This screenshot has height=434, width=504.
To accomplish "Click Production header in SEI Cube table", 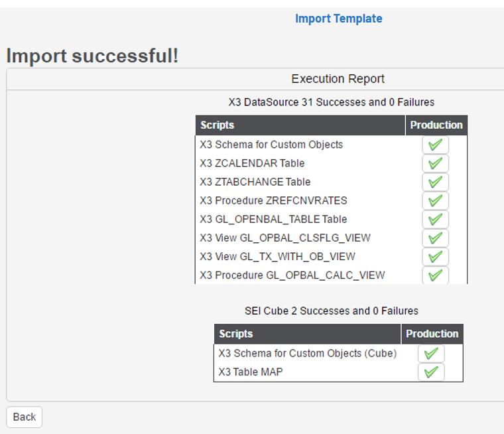I will click(x=432, y=334).
